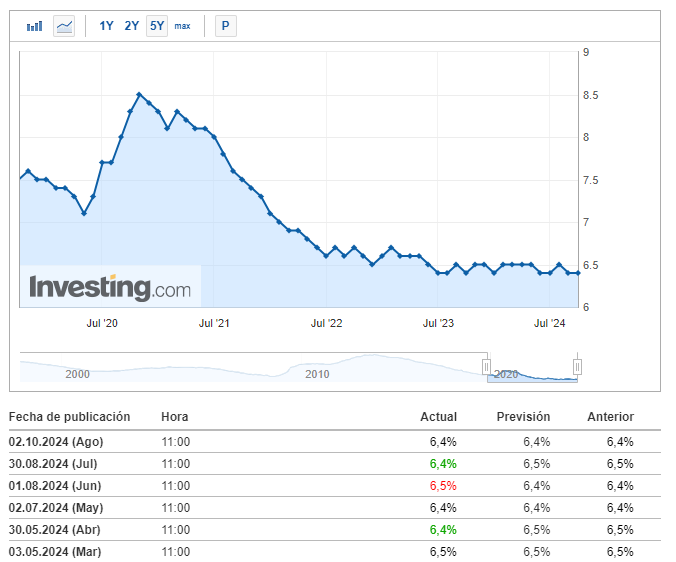Select the 03.05.2024 (Mar) row date
676x562 pixels.
click(x=55, y=552)
